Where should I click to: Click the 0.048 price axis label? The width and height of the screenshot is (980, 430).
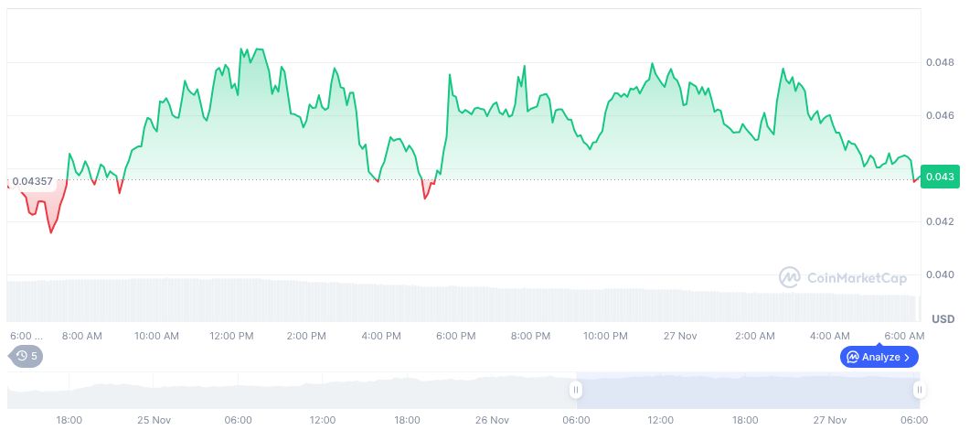940,62
